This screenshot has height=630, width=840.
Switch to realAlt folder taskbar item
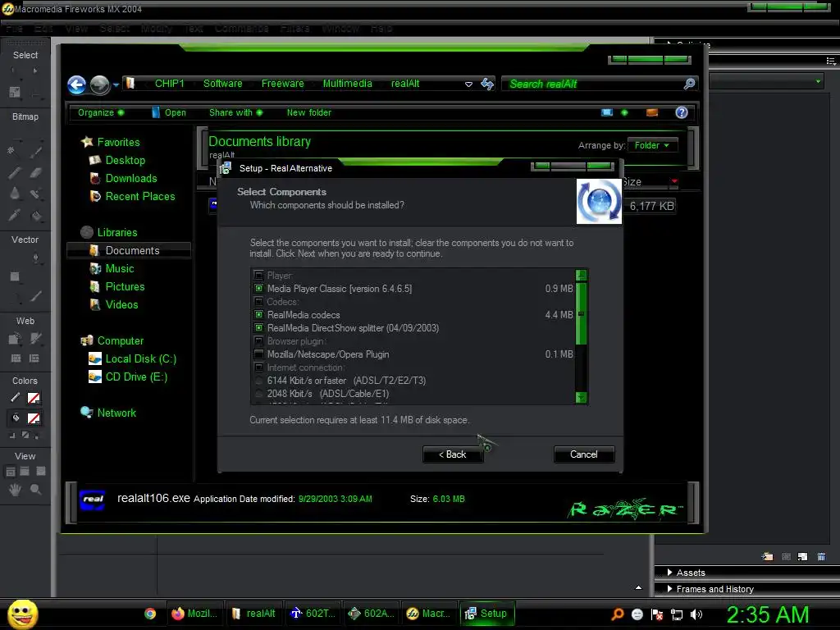tap(254, 614)
